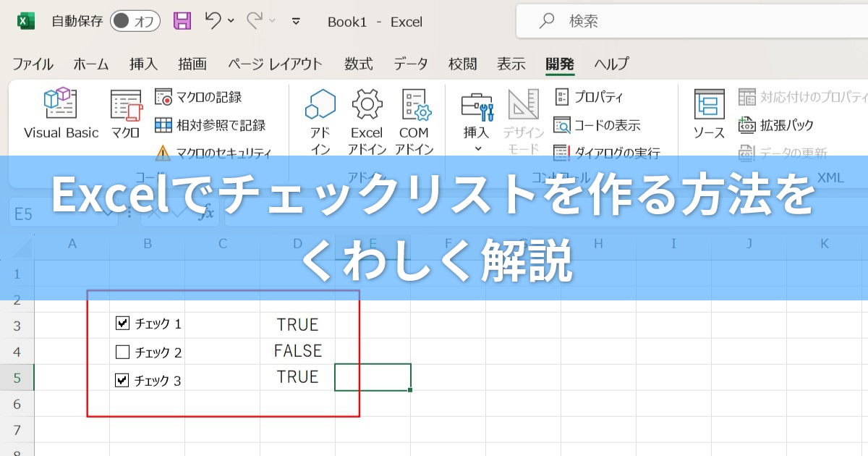Open the ファイル menu tab

(33, 64)
